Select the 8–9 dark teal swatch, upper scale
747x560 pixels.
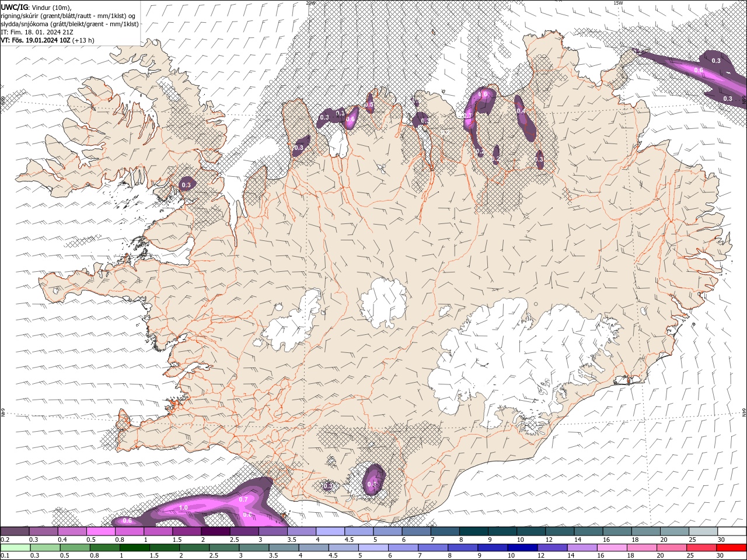pos(473,531)
